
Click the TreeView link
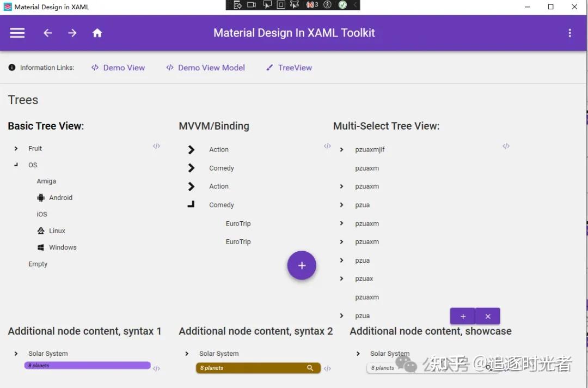[x=295, y=67]
